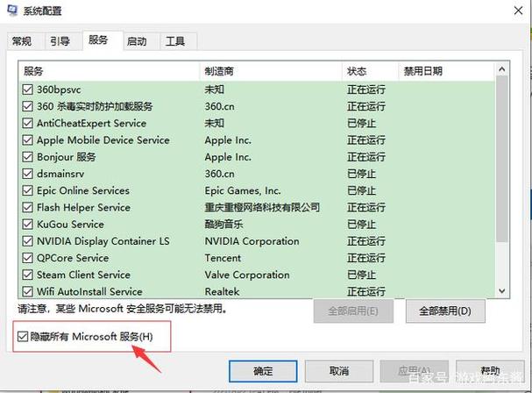Toggle NVIDIA Display Container LS checkbox
This screenshot has height=393, width=532.
pos(27,241)
